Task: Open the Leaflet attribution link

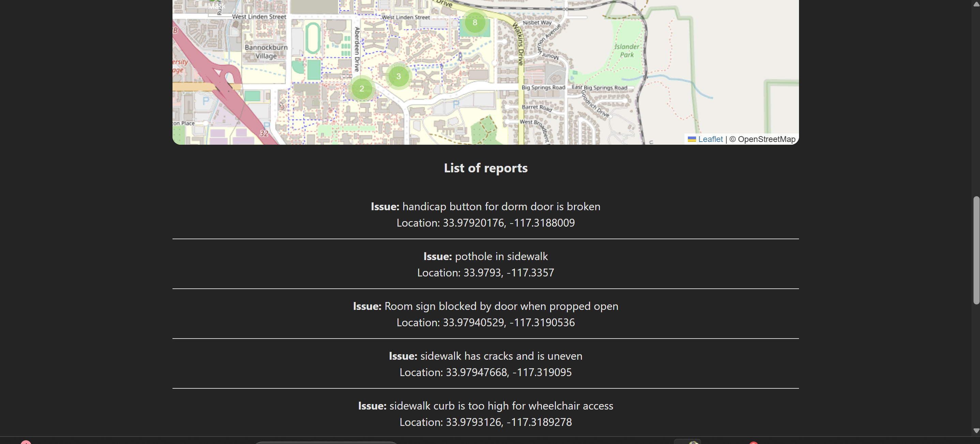Action: (x=710, y=139)
